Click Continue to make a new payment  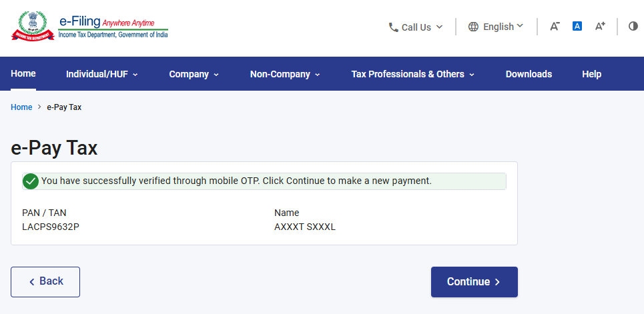click(x=474, y=282)
